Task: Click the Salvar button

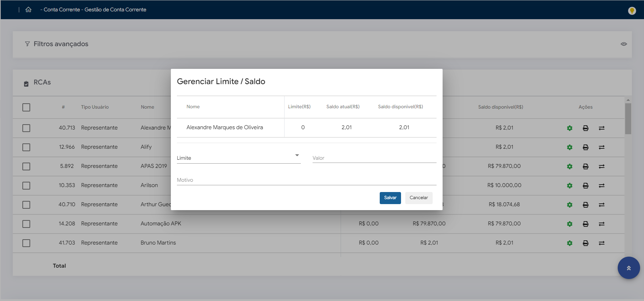Action: click(390, 198)
